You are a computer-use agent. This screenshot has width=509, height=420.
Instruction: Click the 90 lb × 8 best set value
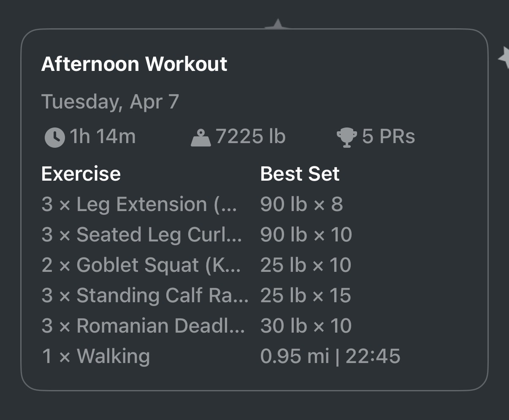coord(302,204)
